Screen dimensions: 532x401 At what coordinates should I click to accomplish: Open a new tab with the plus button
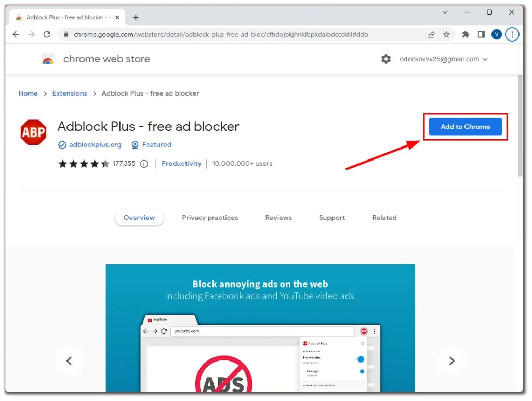pyautogui.click(x=136, y=17)
